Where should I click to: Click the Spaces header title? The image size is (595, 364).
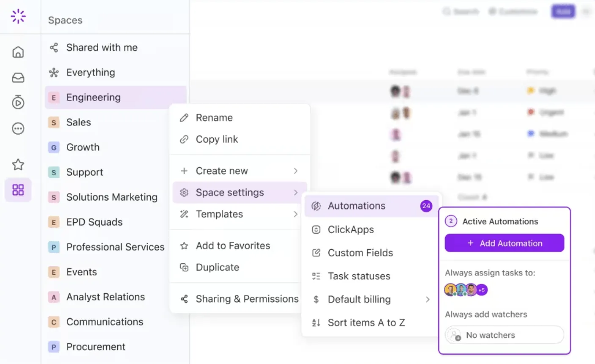pyautogui.click(x=65, y=20)
